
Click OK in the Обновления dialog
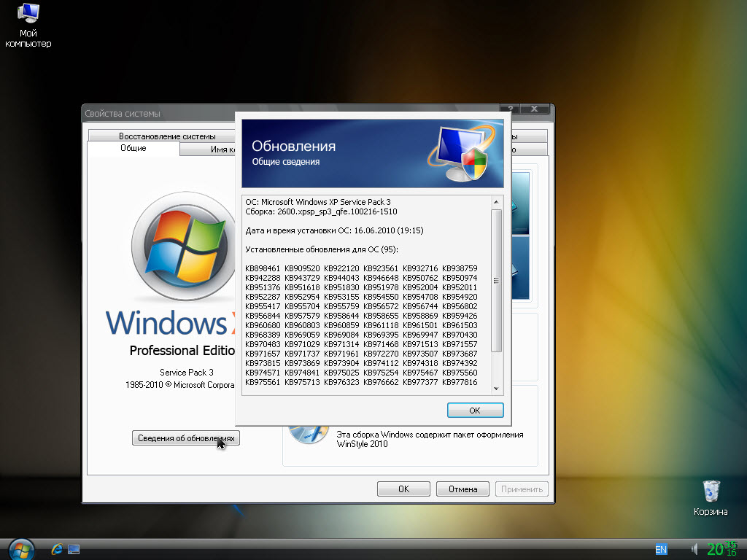click(475, 410)
